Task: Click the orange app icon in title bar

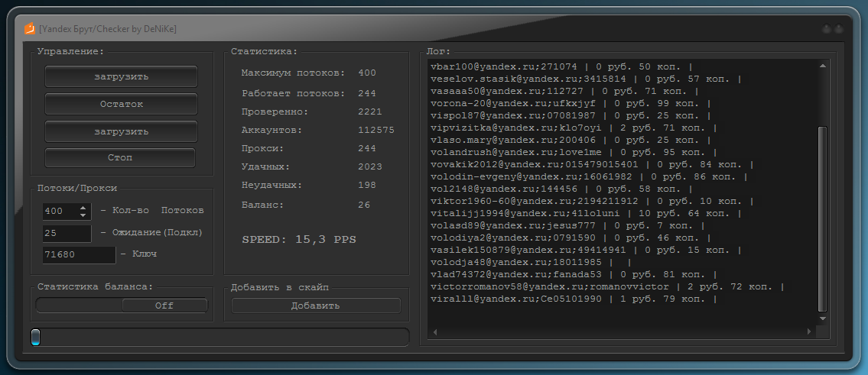Action: point(29,28)
